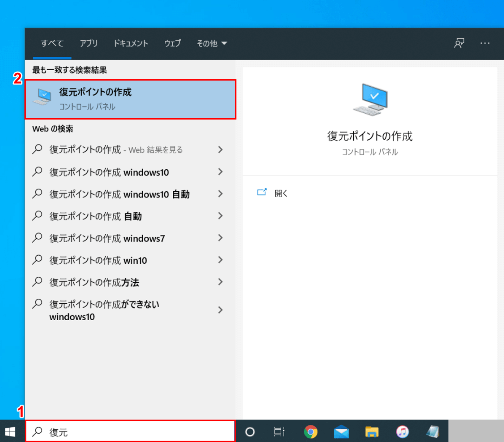
Task: Select web suggestion 復元ポイントの作成方法
Action: [94, 282]
